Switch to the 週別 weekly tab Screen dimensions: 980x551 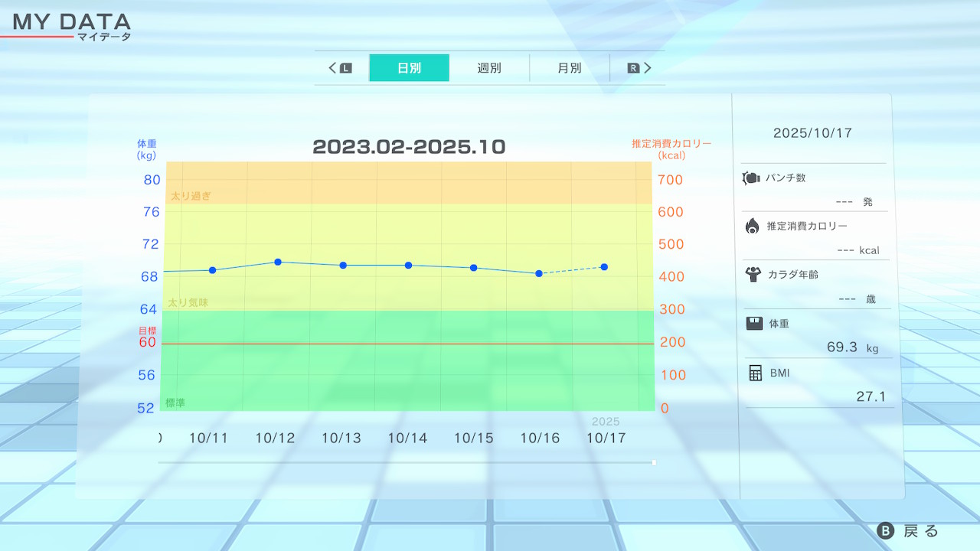489,68
